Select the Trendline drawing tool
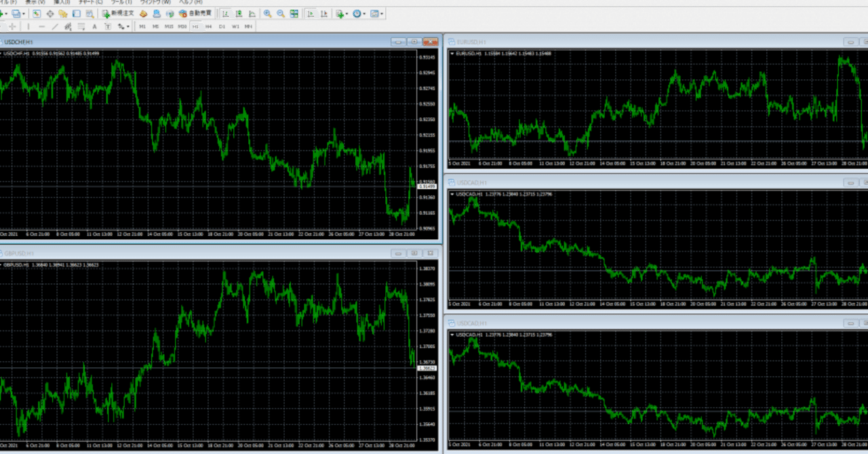 click(x=55, y=26)
